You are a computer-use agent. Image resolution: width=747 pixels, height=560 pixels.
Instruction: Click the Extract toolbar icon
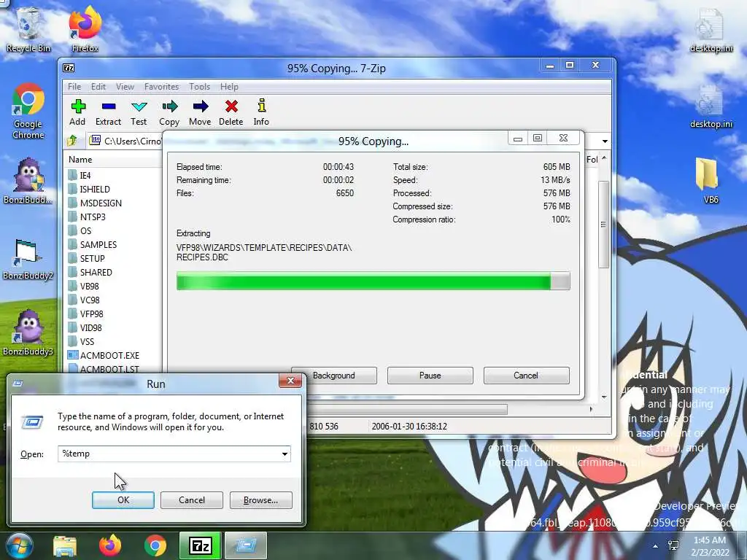point(108,112)
